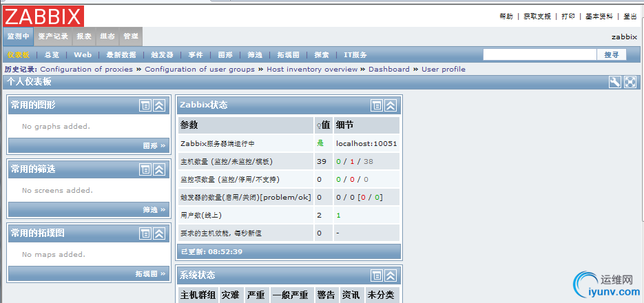Open menu icon of 常用的筛选 widget

click(145, 169)
